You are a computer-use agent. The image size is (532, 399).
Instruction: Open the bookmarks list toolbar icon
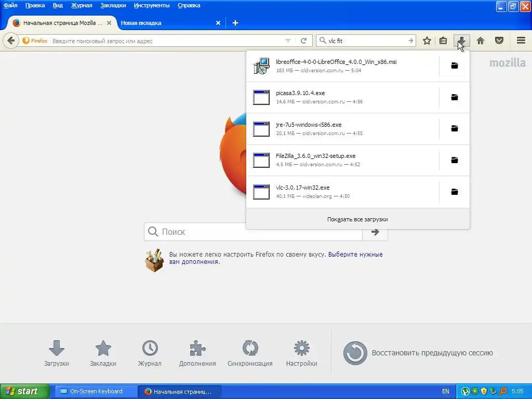click(443, 41)
